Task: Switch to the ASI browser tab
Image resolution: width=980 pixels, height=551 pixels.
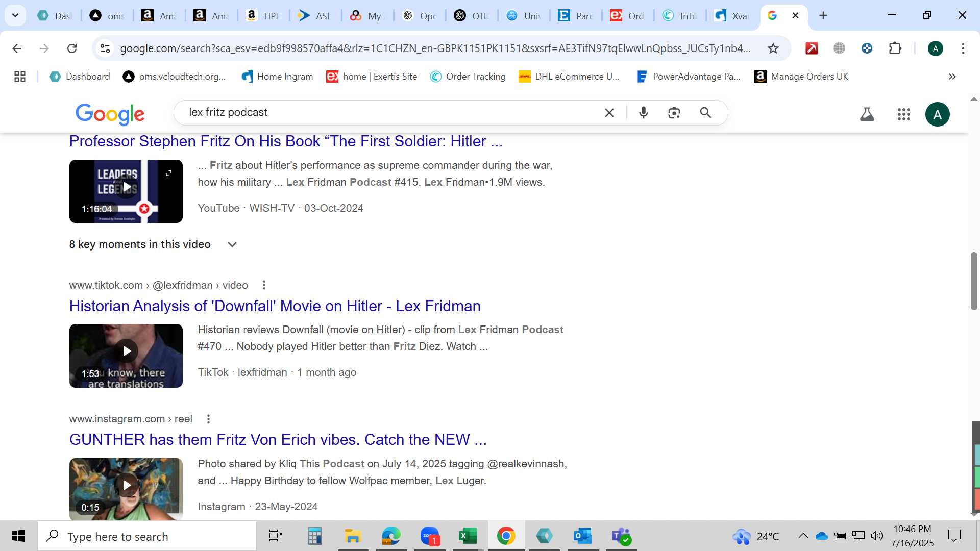Action: tap(315, 16)
